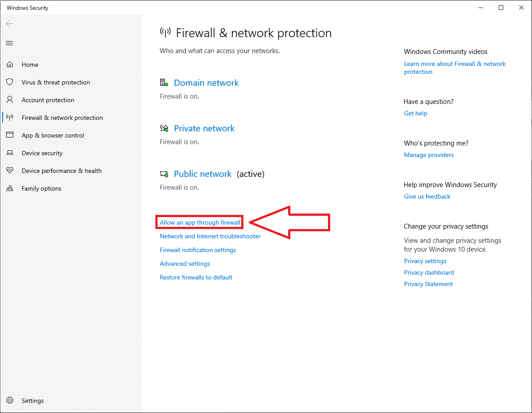Click "Who's protecting me?" heading
532x413 pixels.
click(436, 143)
